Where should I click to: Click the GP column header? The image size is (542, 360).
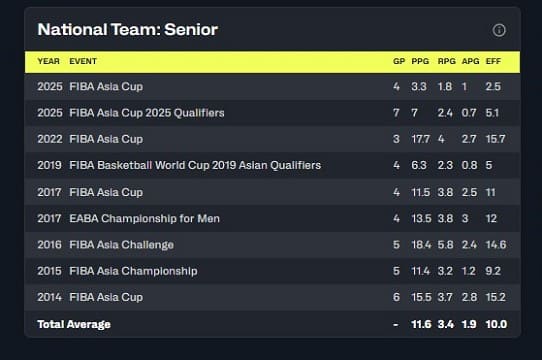pyautogui.click(x=399, y=61)
